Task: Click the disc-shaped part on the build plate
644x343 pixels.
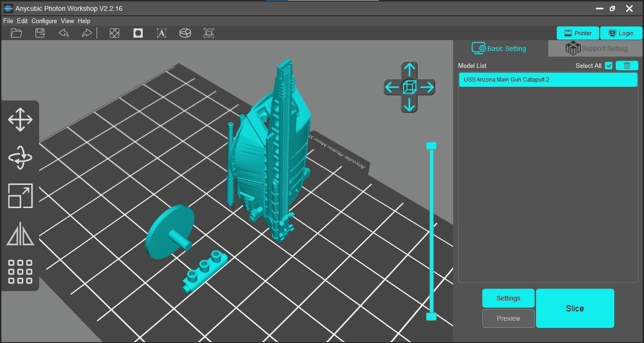Action: (169, 233)
